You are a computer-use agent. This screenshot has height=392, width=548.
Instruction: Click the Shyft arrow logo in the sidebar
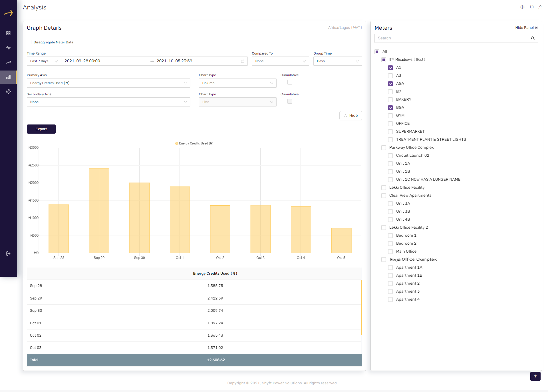coord(9,13)
